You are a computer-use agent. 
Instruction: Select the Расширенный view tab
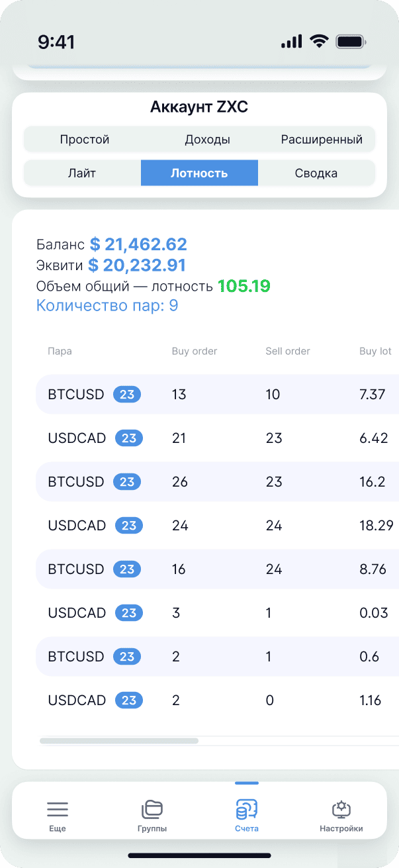click(322, 140)
